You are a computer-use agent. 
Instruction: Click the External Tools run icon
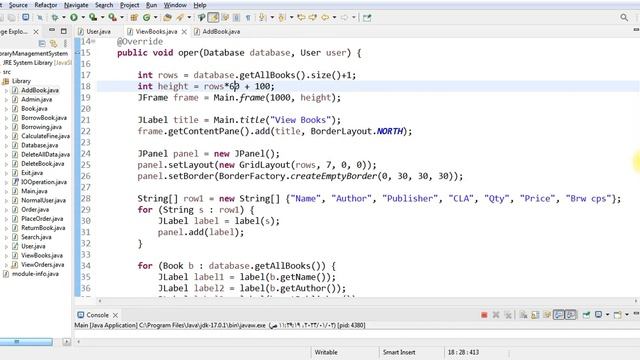point(112,18)
